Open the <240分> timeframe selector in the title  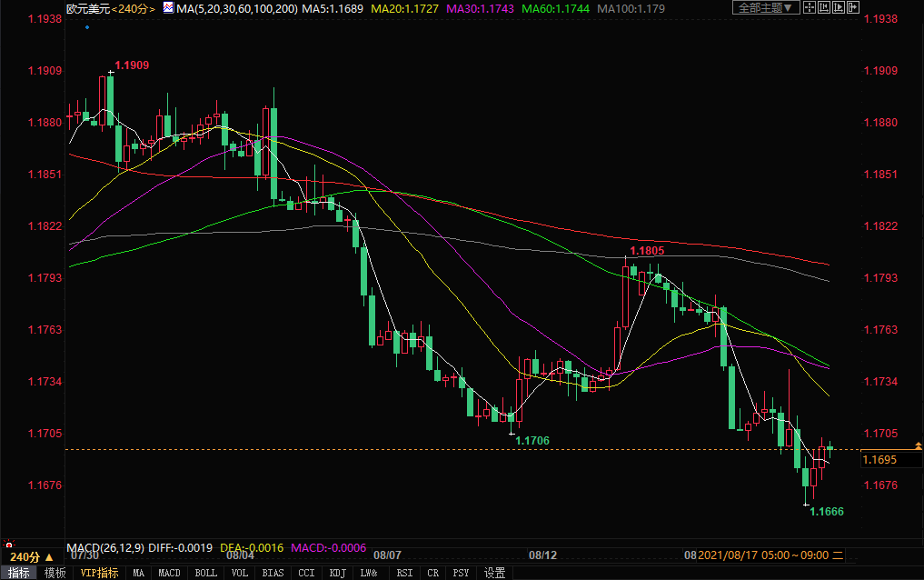coord(130,7)
